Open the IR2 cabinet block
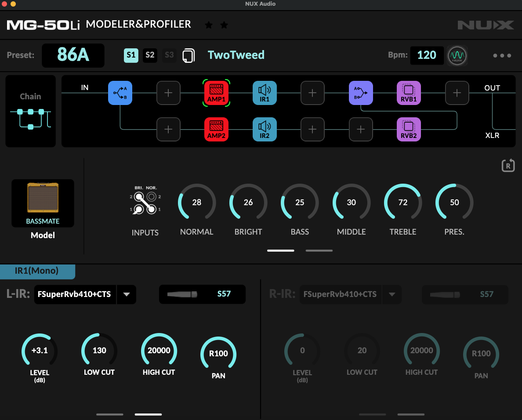The width and height of the screenshot is (522, 420). tap(265, 130)
